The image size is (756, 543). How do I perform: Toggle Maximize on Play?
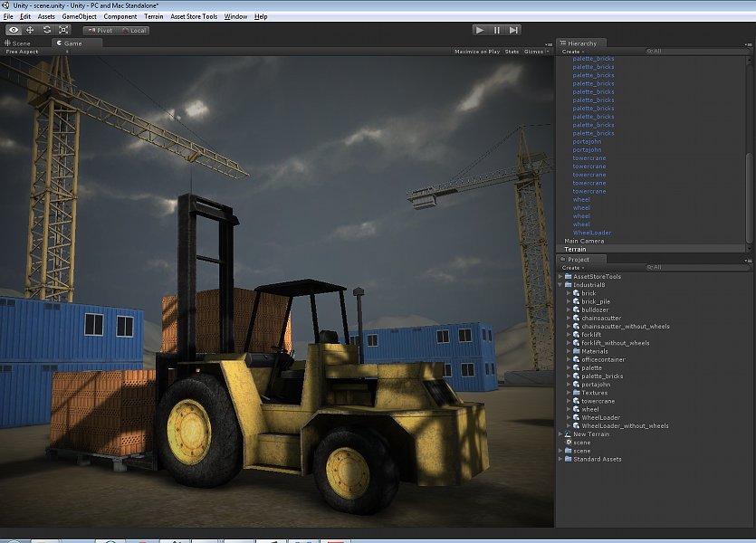click(x=477, y=52)
